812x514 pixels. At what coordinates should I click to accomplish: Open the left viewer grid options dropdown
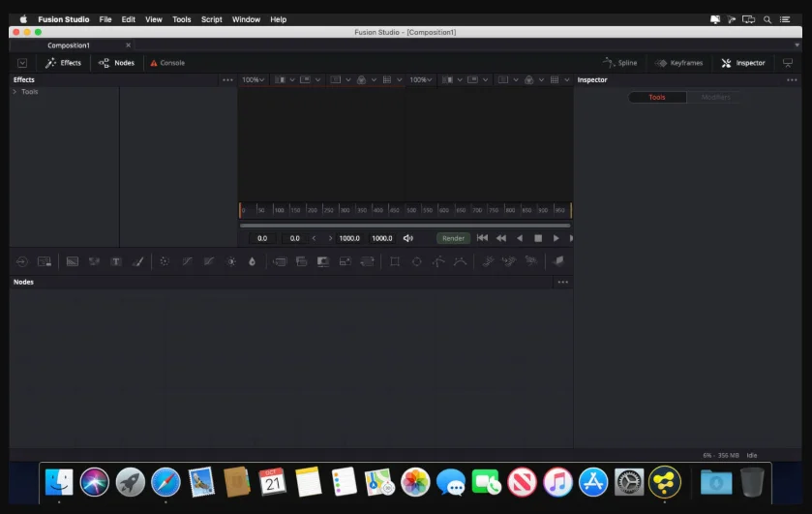400,79
